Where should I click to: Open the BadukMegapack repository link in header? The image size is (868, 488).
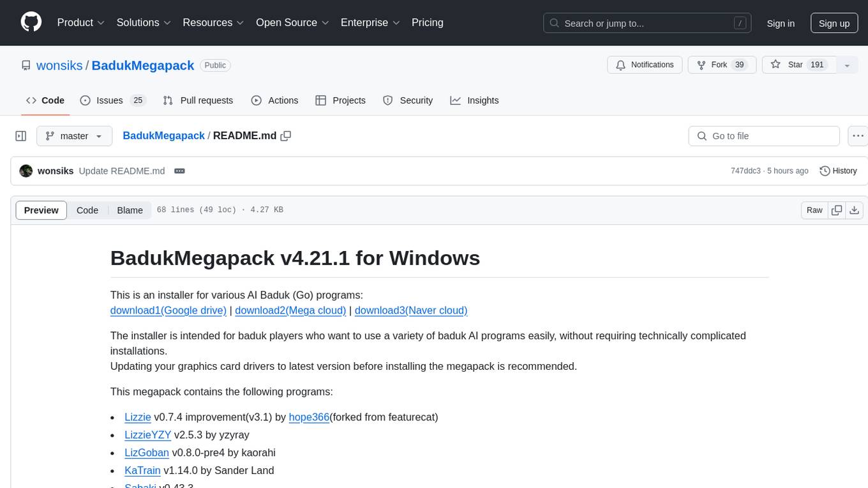(x=143, y=65)
